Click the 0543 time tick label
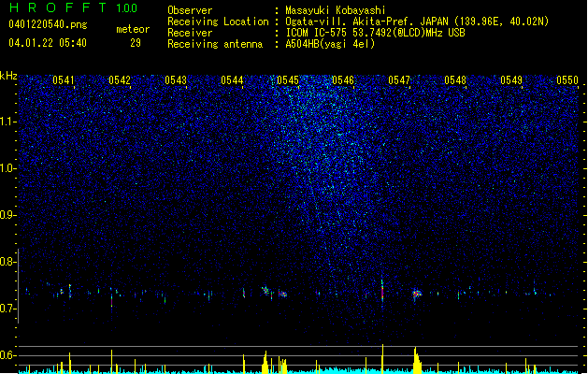The image size is (588, 374). point(176,80)
